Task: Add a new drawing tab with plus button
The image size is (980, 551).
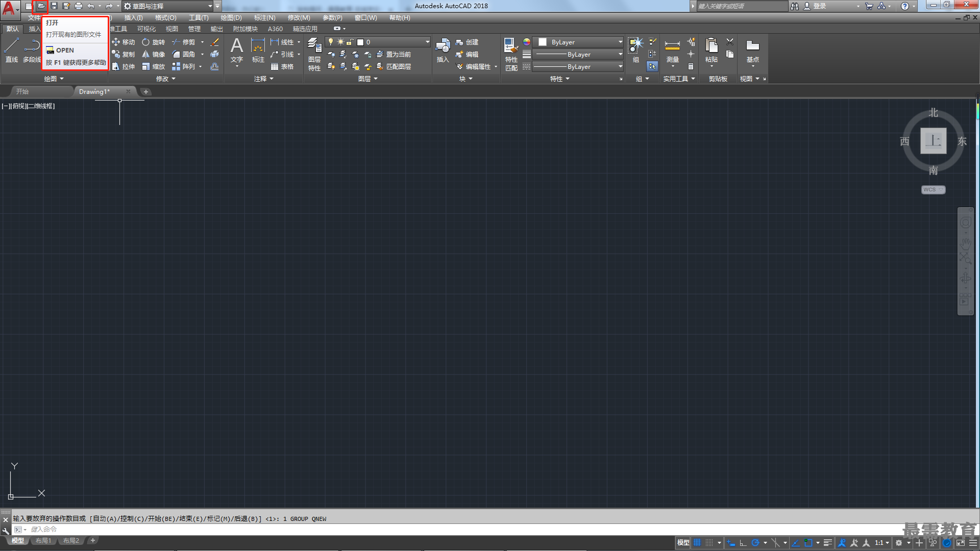Action: pos(146,92)
